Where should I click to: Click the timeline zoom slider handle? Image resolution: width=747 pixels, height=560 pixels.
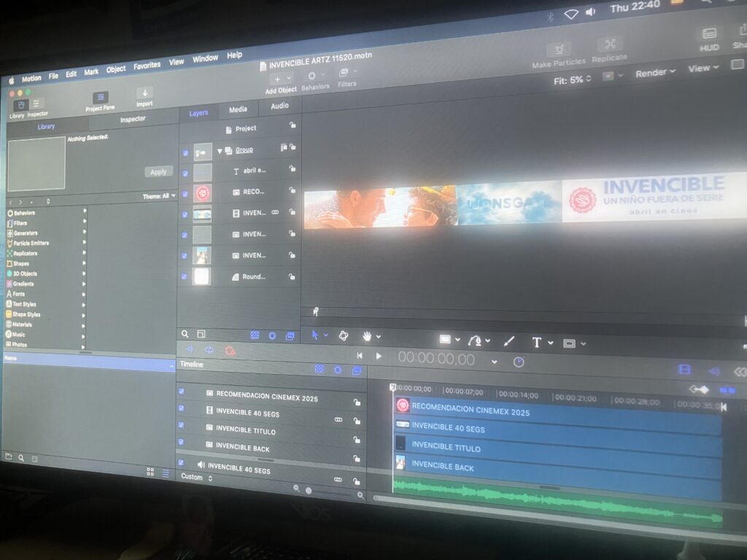click(x=309, y=491)
